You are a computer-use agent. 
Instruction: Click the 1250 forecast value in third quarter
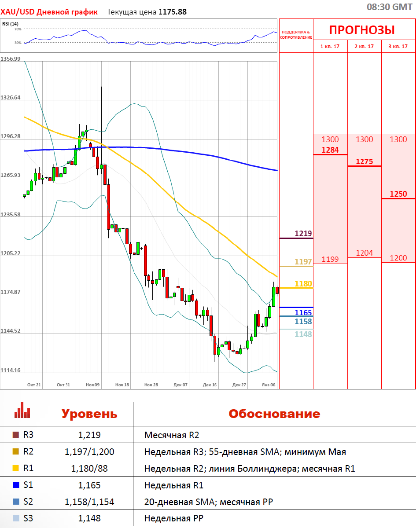tap(398, 194)
